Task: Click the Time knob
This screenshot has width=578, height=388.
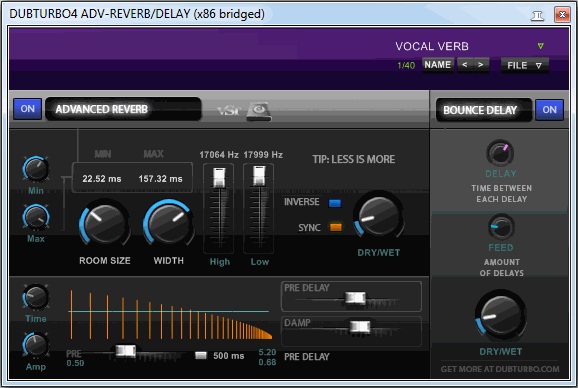Action: [x=36, y=297]
